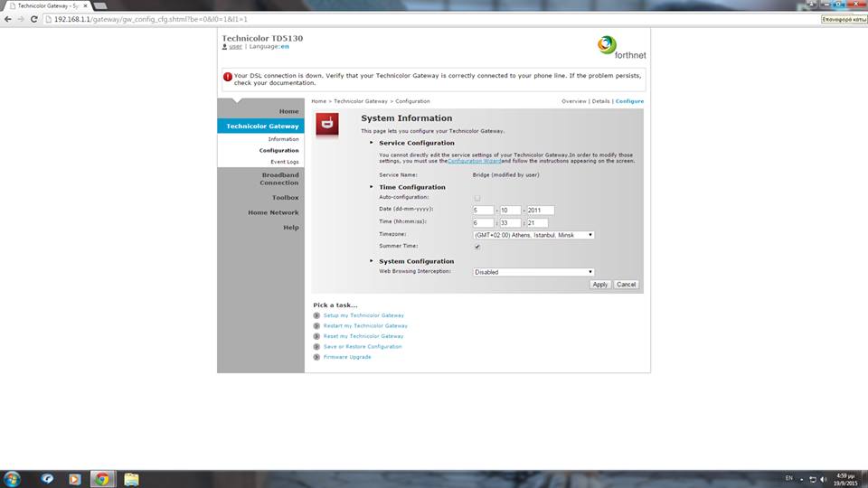Screen dimensions: 868x488
Task: Click the EN language indicator in tray
Action: pyautogui.click(x=788, y=478)
